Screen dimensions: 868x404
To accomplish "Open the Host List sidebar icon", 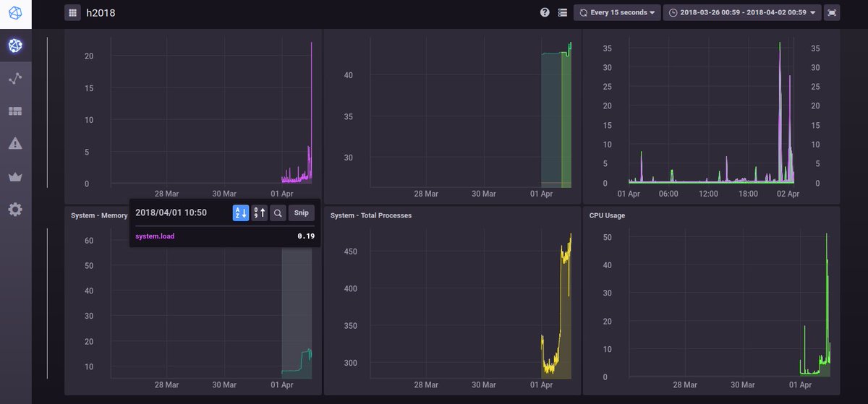I will pyautogui.click(x=15, y=46).
